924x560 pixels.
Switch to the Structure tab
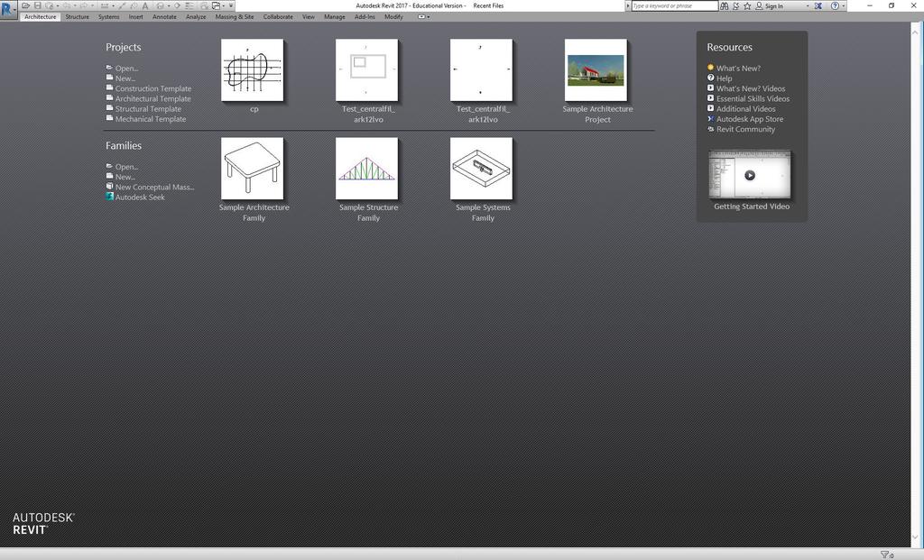(78, 17)
